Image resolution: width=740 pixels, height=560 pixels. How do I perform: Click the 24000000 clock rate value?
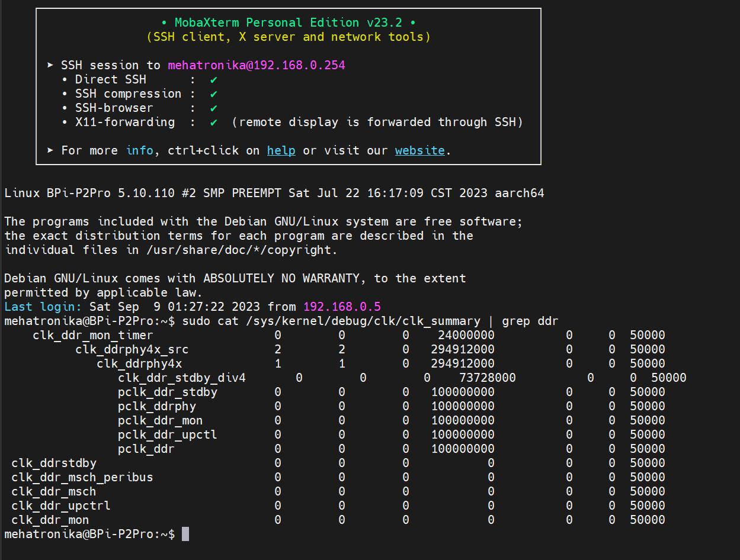click(466, 335)
